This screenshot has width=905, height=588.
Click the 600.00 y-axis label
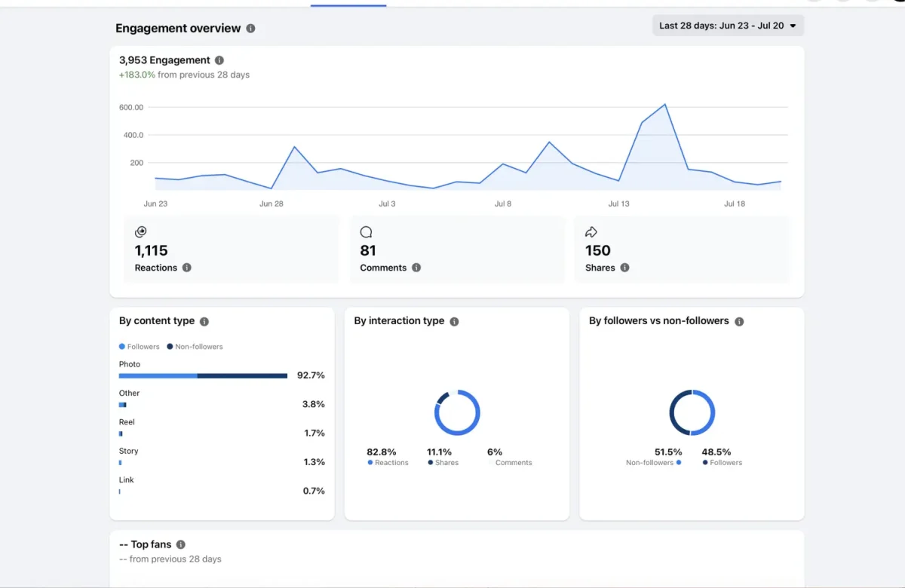pyautogui.click(x=131, y=107)
